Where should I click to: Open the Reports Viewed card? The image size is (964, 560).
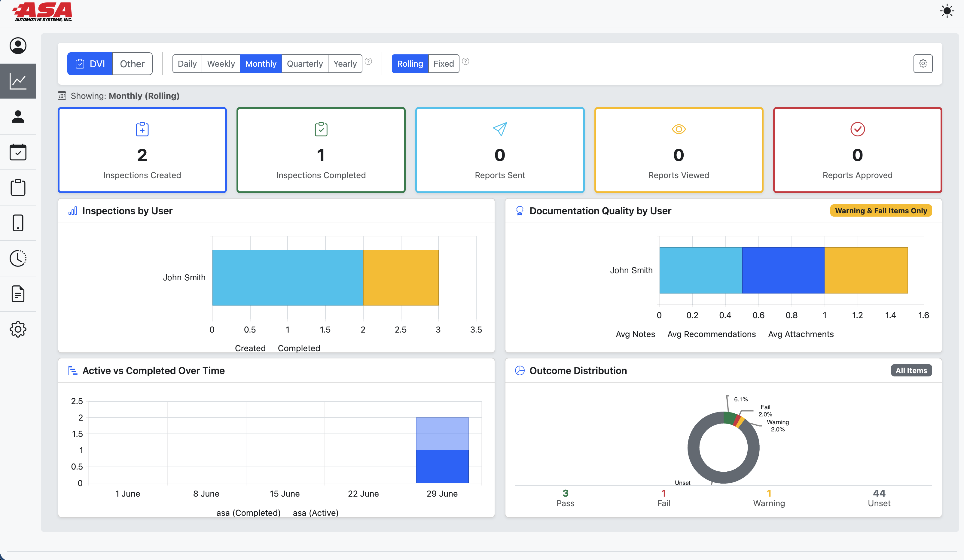679,150
